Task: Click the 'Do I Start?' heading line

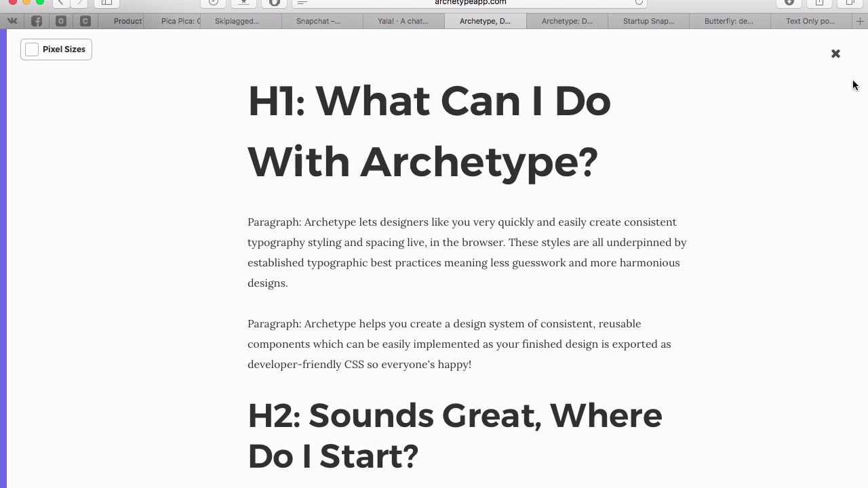Action: pyautogui.click(x=333, y=456)
